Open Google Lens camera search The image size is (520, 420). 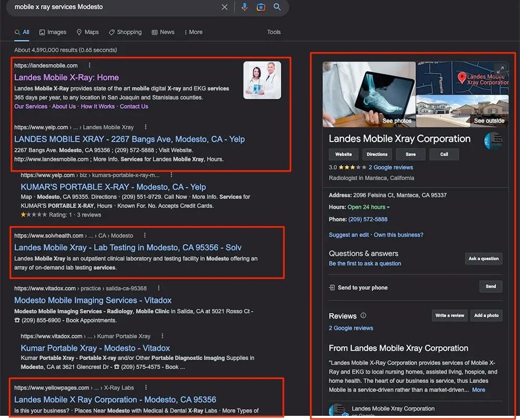[x=261, y=7]
